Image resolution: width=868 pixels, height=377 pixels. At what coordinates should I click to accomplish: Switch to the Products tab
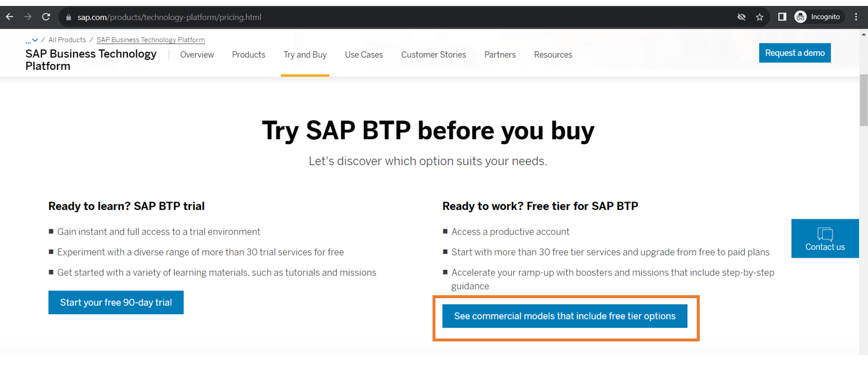click(248, 55)
